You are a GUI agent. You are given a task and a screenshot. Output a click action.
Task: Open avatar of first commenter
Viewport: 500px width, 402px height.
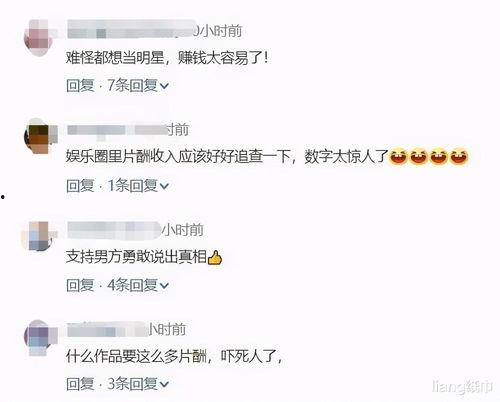[x=39, y=38]
